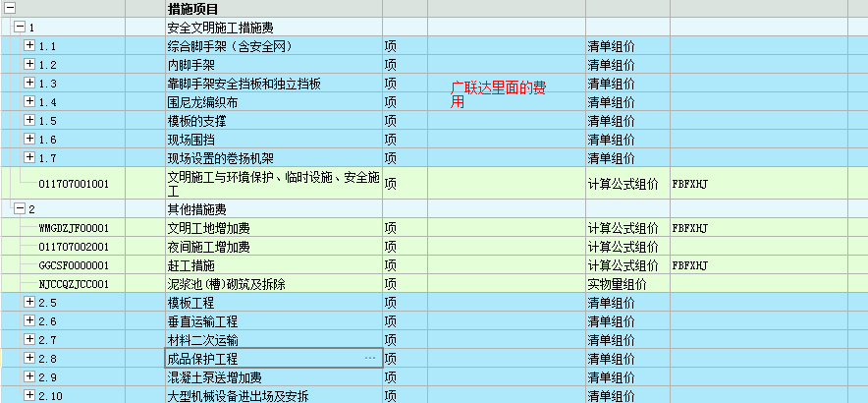Select the 模板工程 name cell
This screenshot has width=868, height=403.
coord(274,303)
